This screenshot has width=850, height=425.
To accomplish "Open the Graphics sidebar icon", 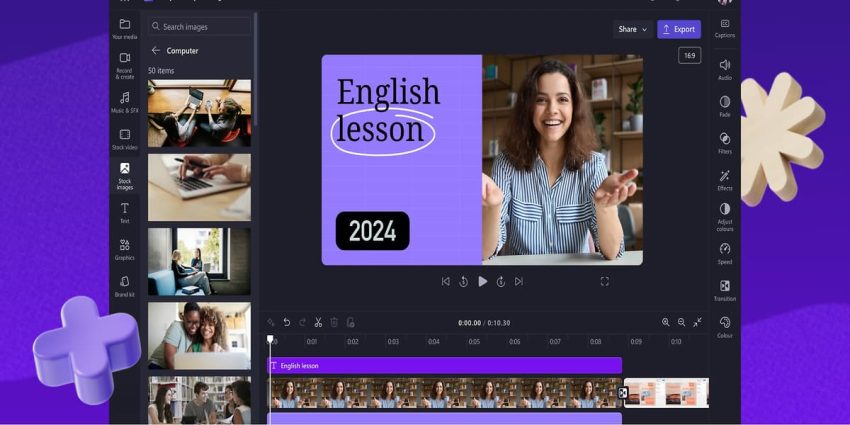I will (x=125, y=249).
